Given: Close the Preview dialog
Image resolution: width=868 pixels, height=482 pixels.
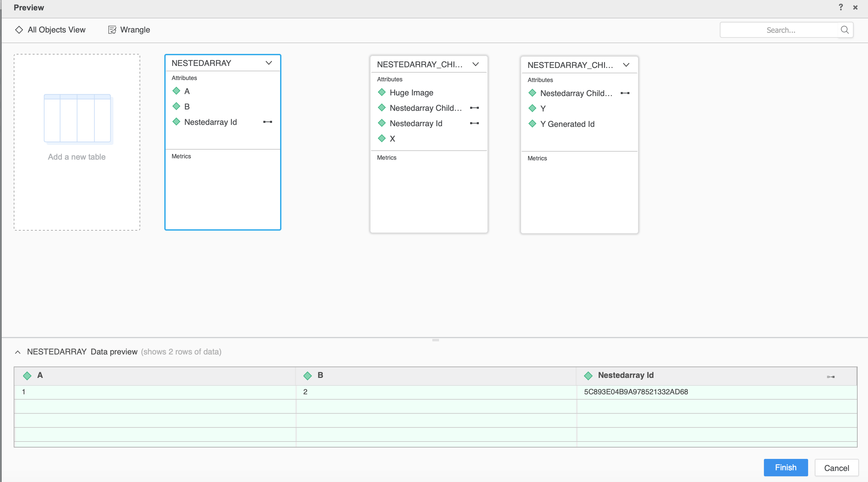Looking at the screenshot, I should tap(855, 7).
